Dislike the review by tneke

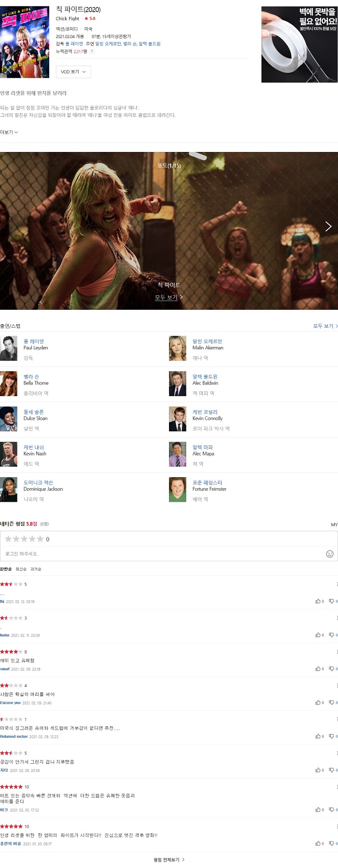click(x=333, y=635)
